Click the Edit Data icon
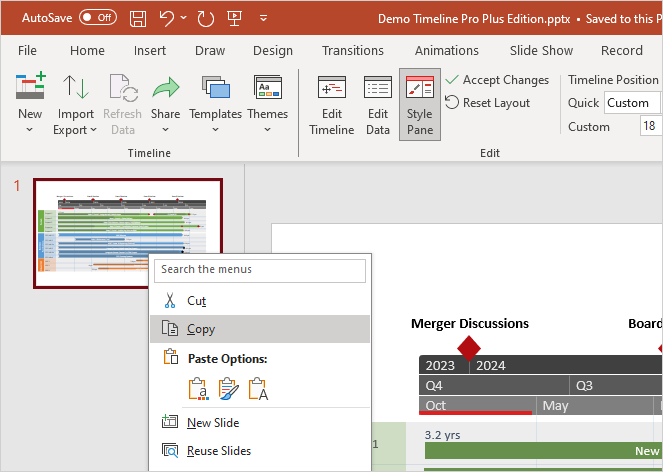The height and width of the screenshot is (472, 663). (x=378, y=87)
